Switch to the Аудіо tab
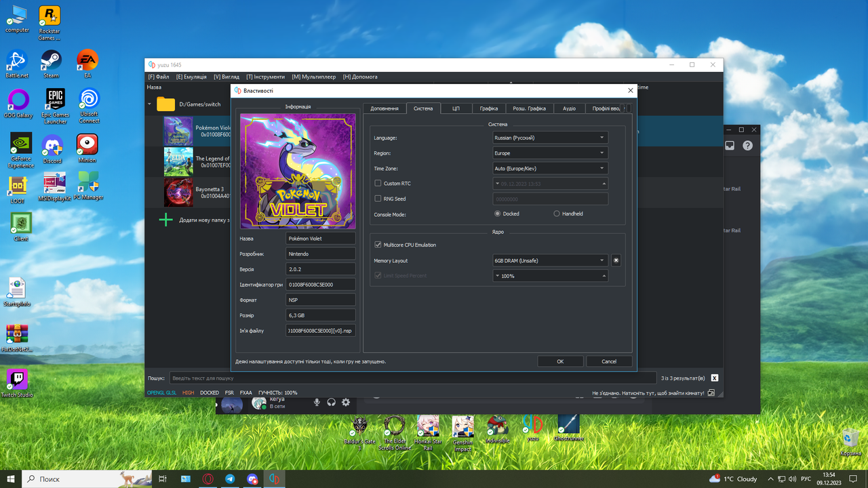This screenshot has width=868, height=488. click(x=569, y=108)
